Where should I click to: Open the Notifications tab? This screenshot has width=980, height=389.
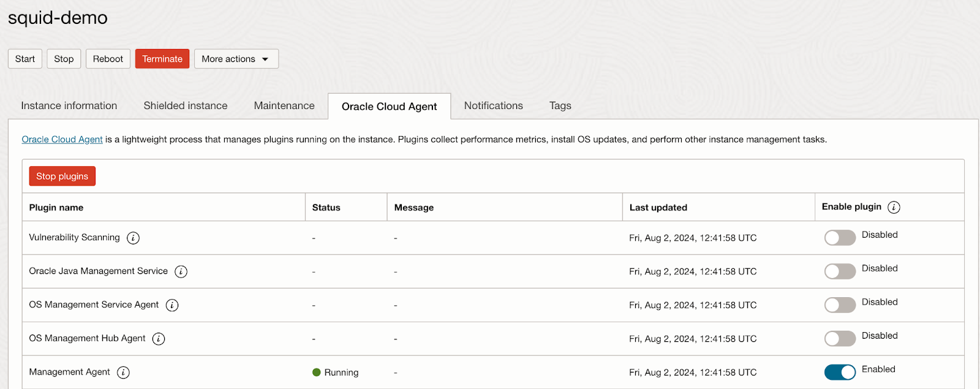point(493,105)
